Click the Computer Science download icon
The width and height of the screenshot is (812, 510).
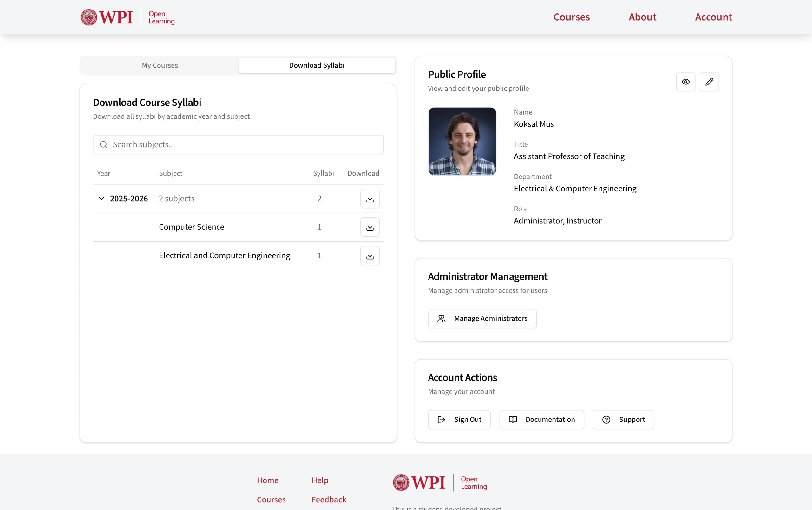pyautogui.click(x=370, y=227)
